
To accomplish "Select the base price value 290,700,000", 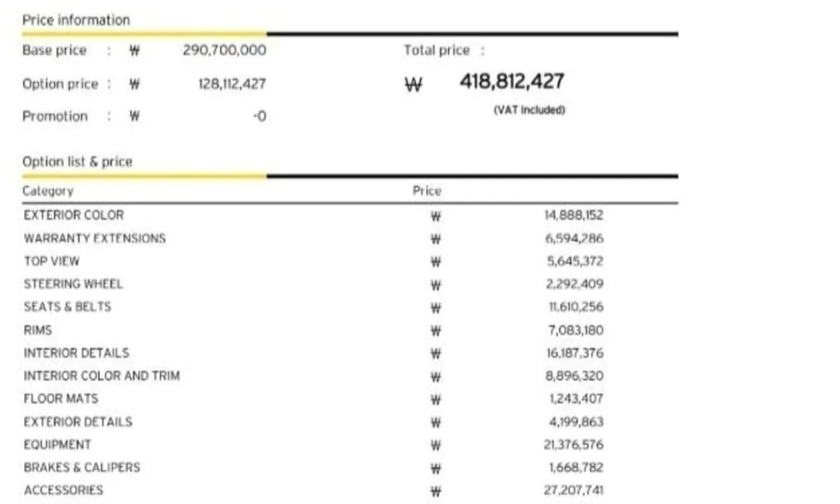I will pos(224,51).
